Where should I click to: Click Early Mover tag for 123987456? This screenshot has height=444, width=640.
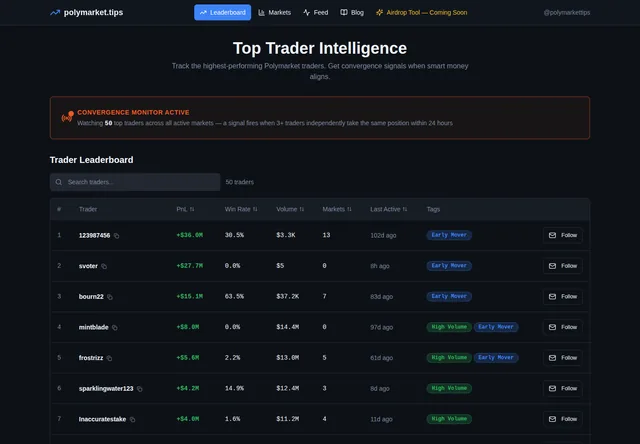(x=449, y=235)
